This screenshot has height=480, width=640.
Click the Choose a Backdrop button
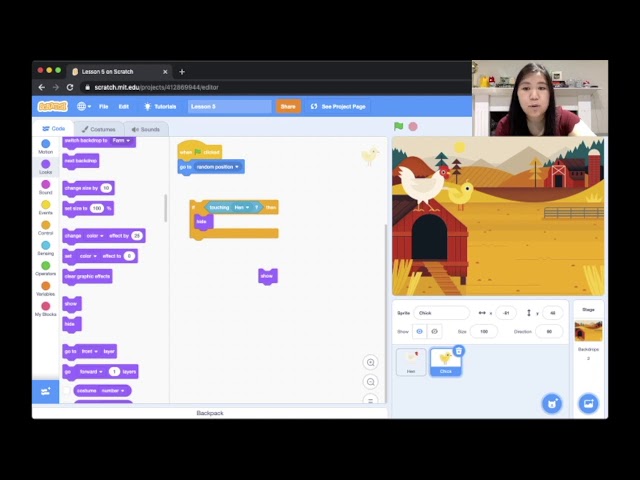[x=588, y=404]
